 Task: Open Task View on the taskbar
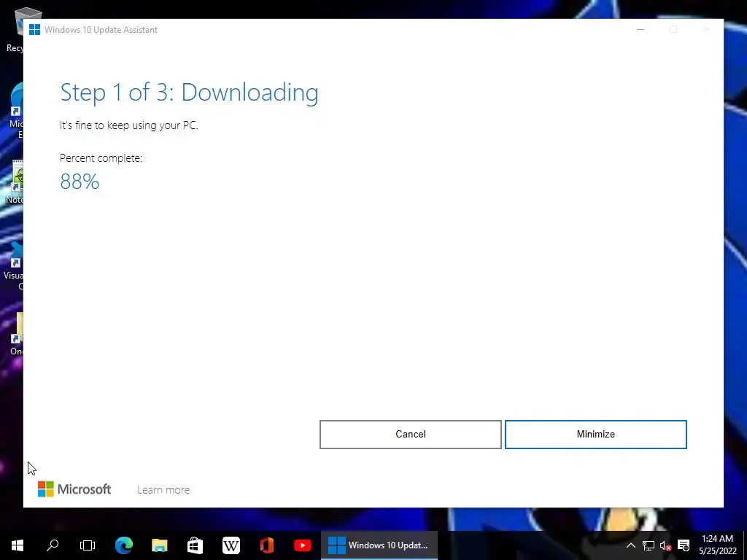point(88,545)
